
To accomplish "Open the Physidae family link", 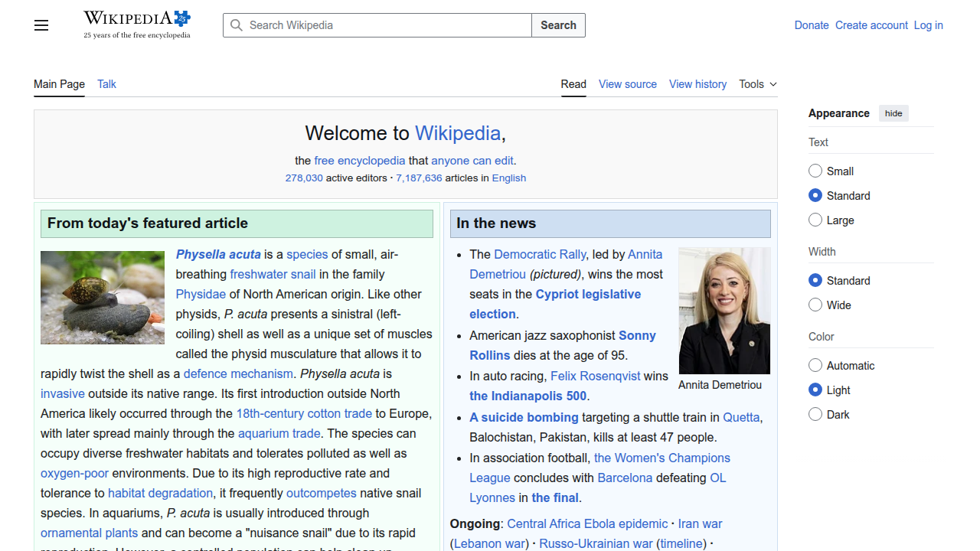I will pyautogui.click(x=201, y=294).
